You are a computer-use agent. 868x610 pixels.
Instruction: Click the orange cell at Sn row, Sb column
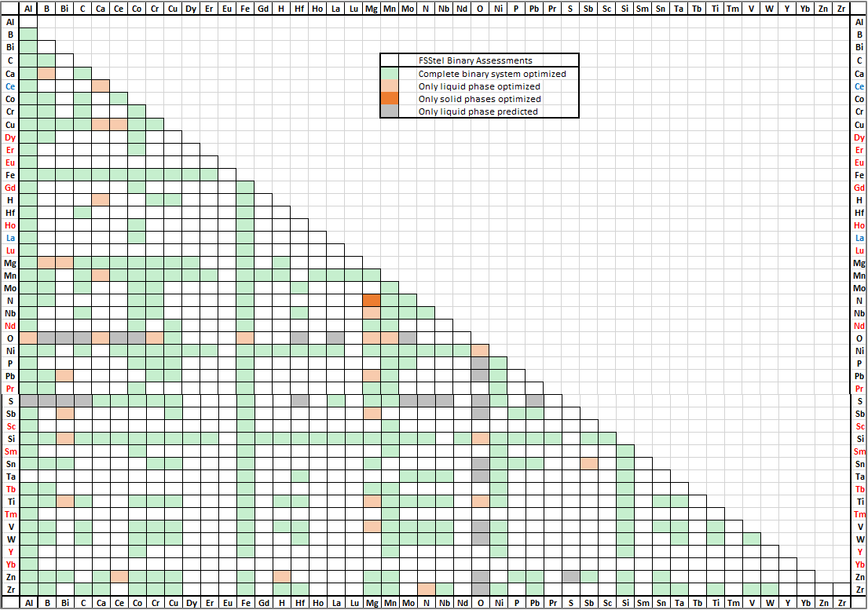click(x=588, y=464)
